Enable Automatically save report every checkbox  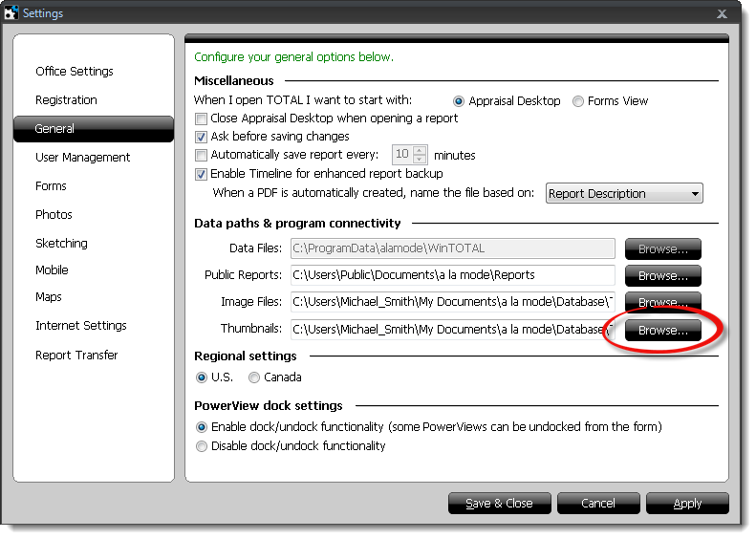201,155
